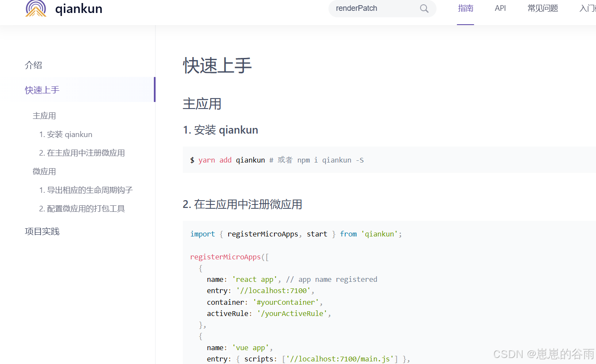Open 在主应用中注册微应用 from the sidebar

click(81, 153)
